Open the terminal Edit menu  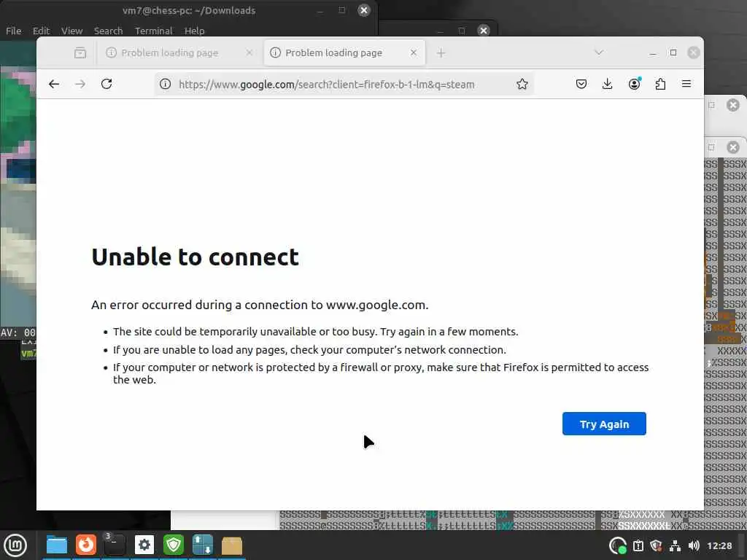(42, 31)
